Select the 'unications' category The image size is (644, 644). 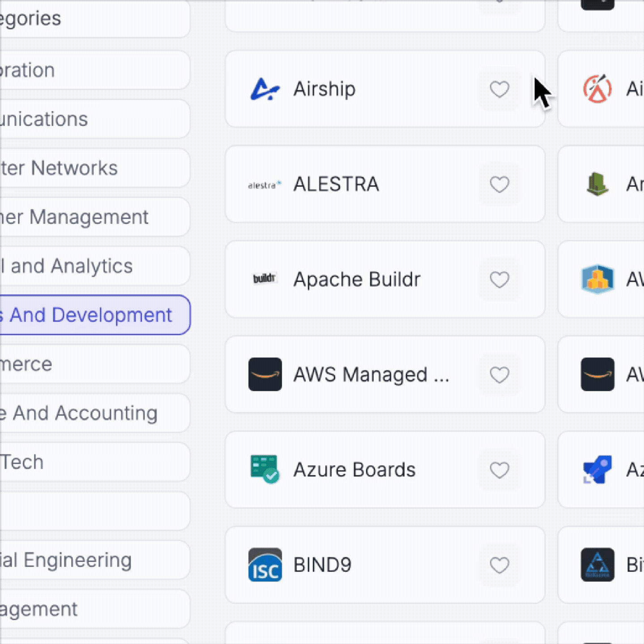(x=95, y=119)
